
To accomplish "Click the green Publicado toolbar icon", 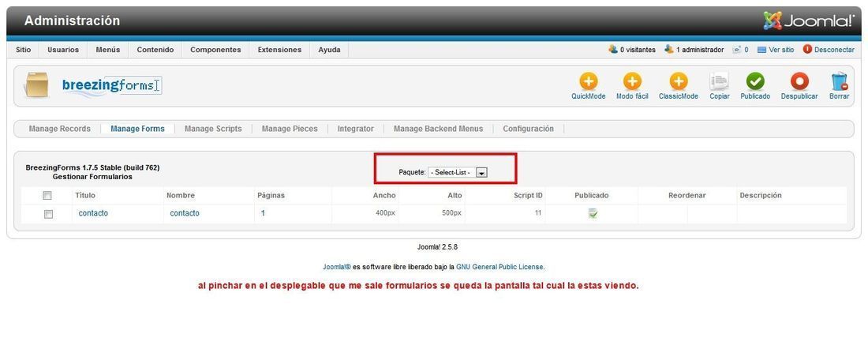I will pyautogui.click(x=755, y=81).
